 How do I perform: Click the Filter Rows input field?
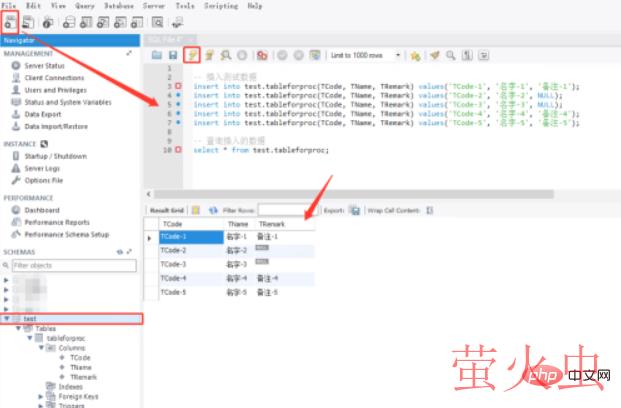coord(282,211)
